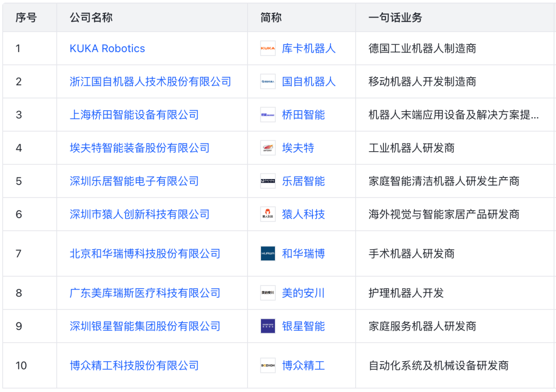Open 埃夫特智能装备股份有限公司 link

click(140, 148)
